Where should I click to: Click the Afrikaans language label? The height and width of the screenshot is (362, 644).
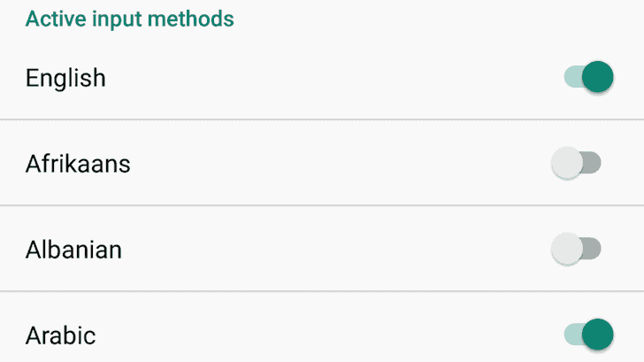coord(78,164)
